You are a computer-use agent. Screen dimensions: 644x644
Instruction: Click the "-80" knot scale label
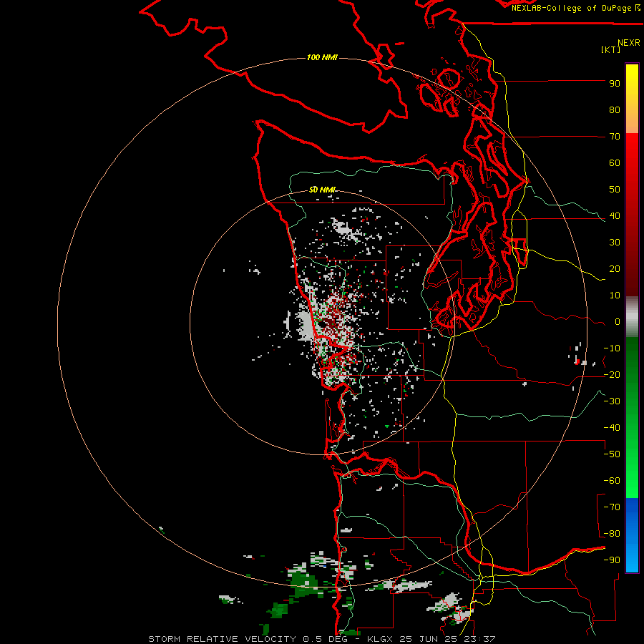[612, 534]
